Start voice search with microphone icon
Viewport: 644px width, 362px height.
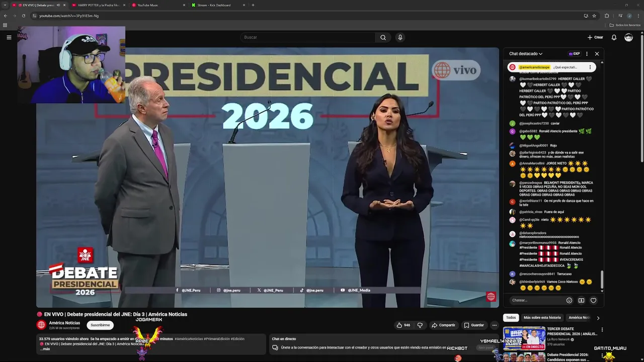tap(400, 37)
